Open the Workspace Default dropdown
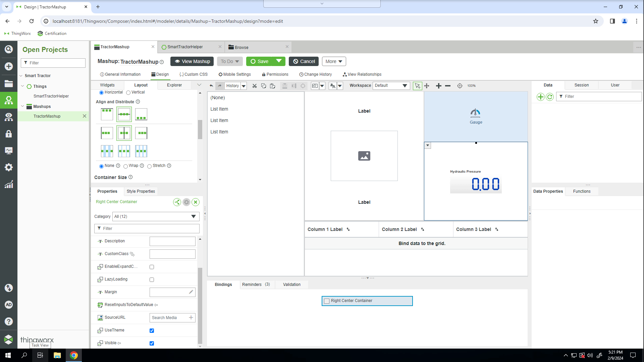This screenshot has width=644, height=362. 391,86
